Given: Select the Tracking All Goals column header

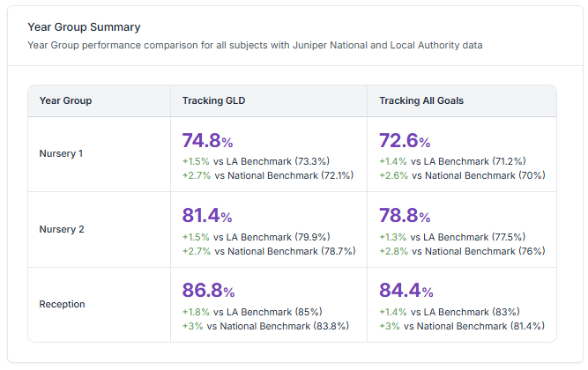Looking at the screenshot, I should coord(421,100).
